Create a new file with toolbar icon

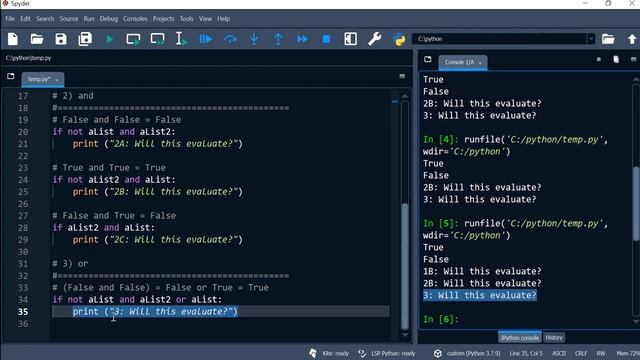coord(13,39)
